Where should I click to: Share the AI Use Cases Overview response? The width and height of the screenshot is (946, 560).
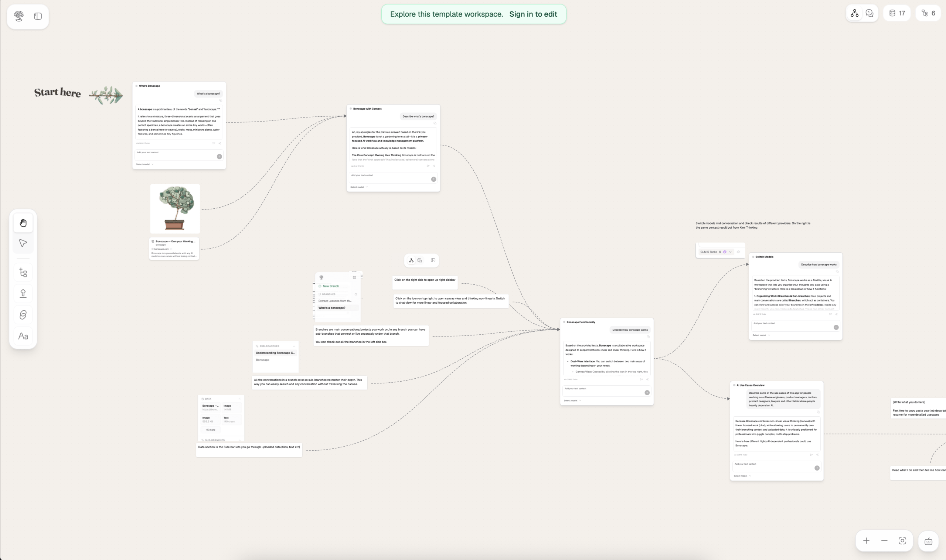tap(818, 455)
